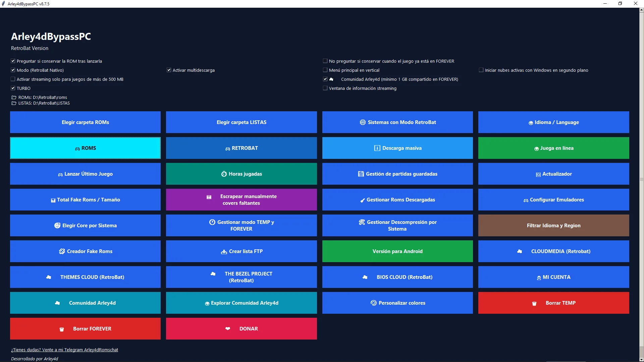Click the trash icon on Borrar TEMP
Screen dimensions: 644x362
534,303
